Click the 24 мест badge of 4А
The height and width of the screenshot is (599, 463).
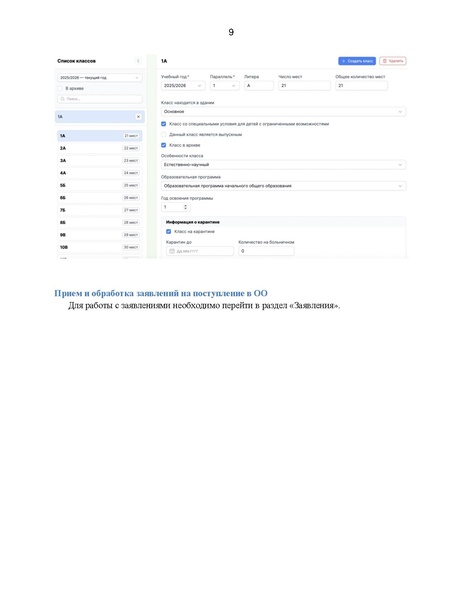point(131,173)
